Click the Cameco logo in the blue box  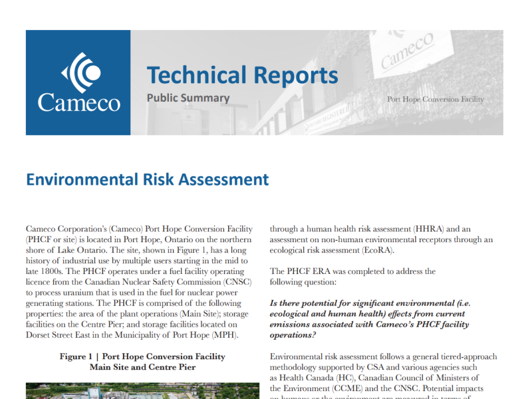click(x=78, y=82)
